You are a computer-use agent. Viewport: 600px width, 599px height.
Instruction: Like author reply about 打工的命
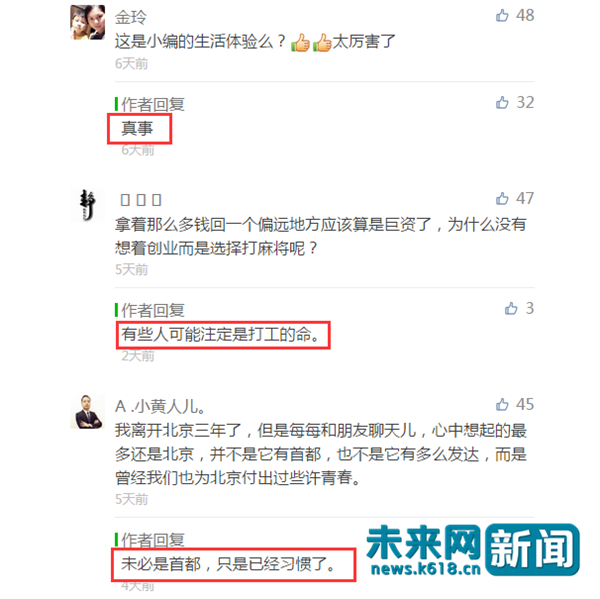click(x=511, y=308)
